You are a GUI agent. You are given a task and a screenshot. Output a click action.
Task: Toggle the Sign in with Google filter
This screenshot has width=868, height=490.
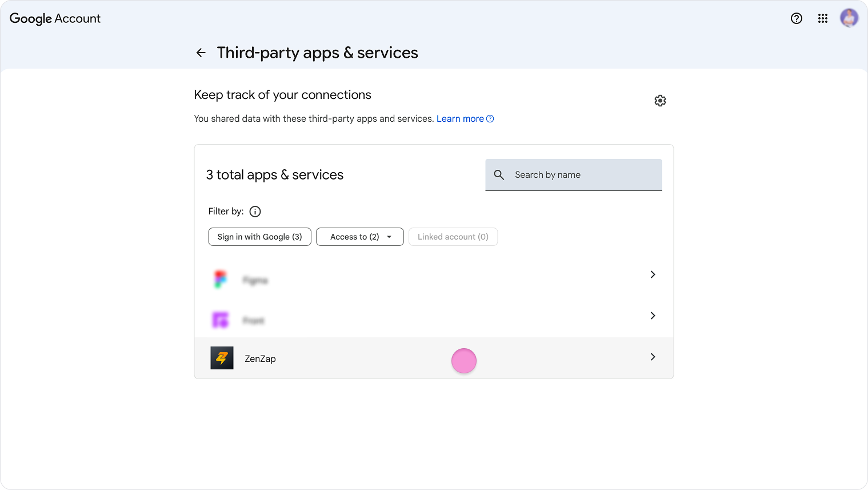pos(259,237)
